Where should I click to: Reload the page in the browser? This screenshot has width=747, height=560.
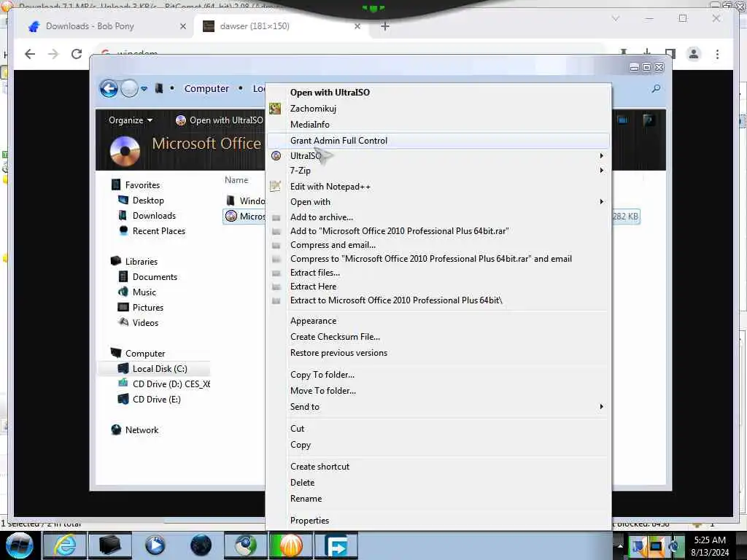point(77,54)
